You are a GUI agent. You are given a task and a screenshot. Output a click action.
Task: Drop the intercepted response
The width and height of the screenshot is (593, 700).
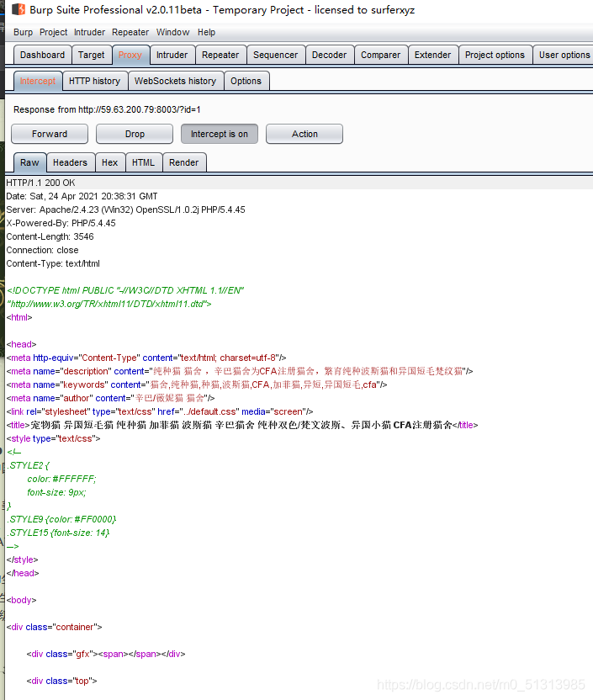pos(135,134)
